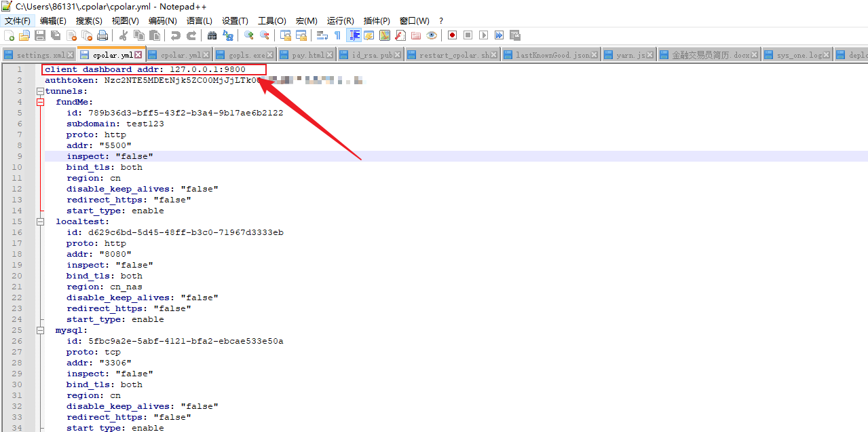Close the settings.xml tab
The height and width of the screenshot is (432, 868).
coord(70,55)
